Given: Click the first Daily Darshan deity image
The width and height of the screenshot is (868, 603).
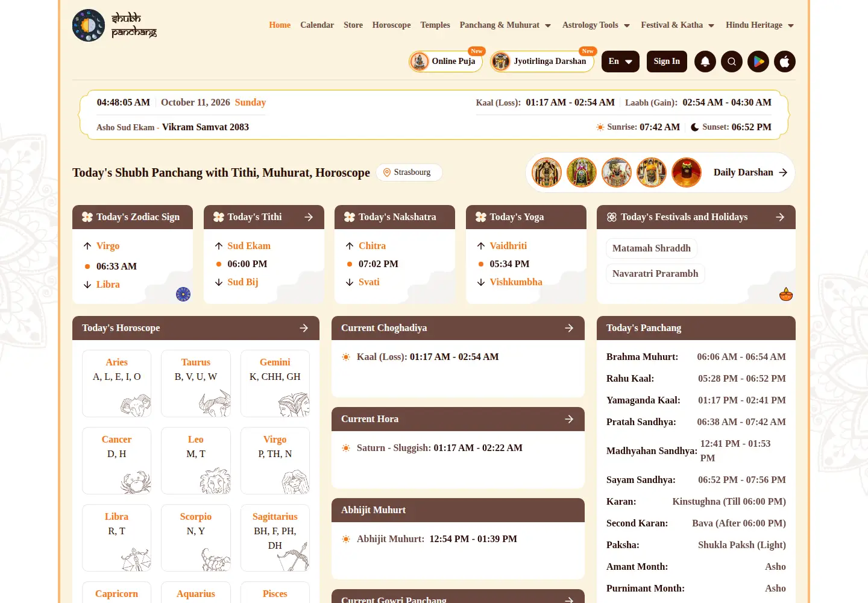Looking at the screenshot, I should pos(547,172).
